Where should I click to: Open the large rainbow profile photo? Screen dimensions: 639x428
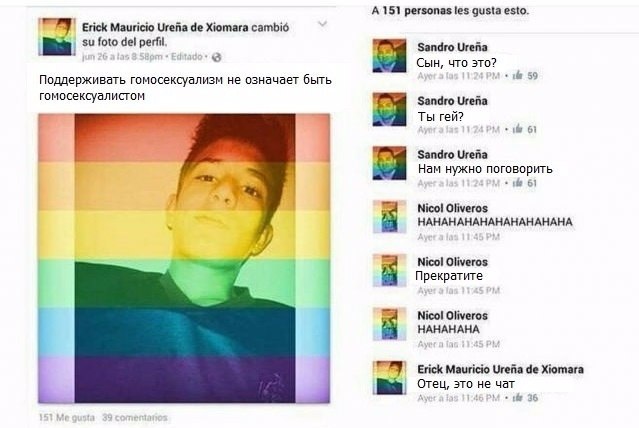[x=184, y=258]
